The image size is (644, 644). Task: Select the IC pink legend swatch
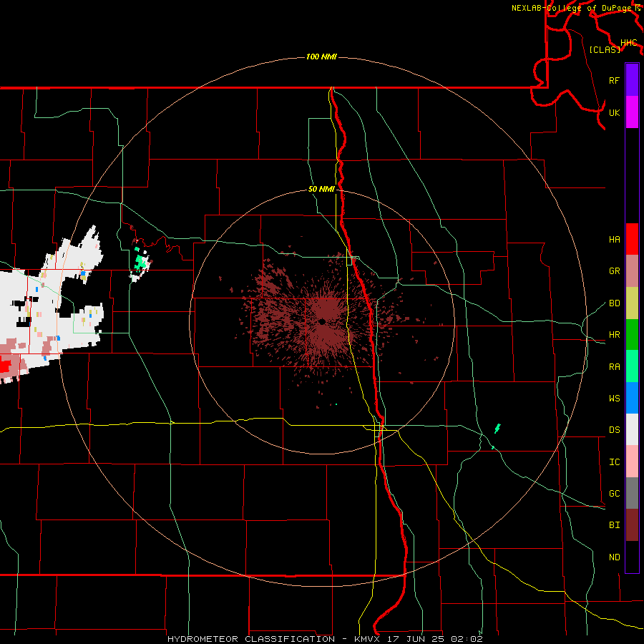632,462
